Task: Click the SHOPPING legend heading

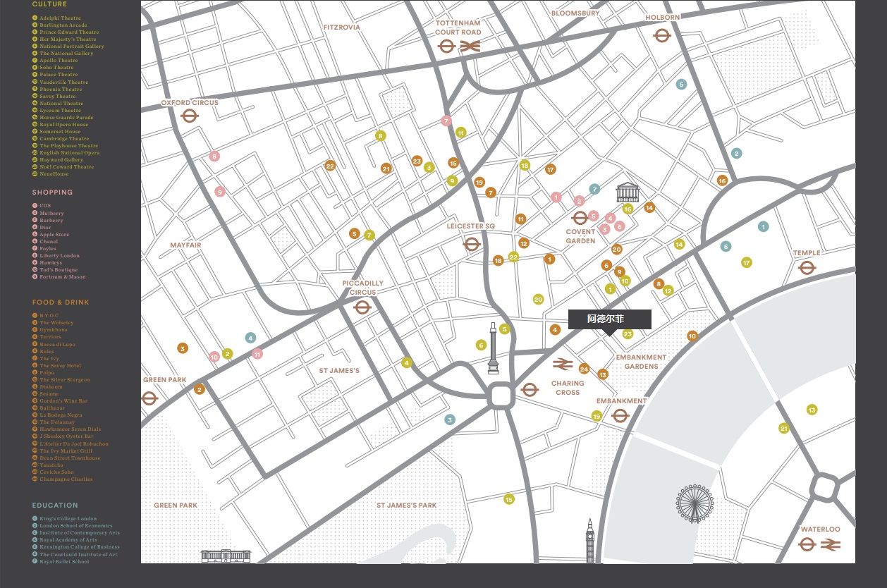Action: coord(52,192)
